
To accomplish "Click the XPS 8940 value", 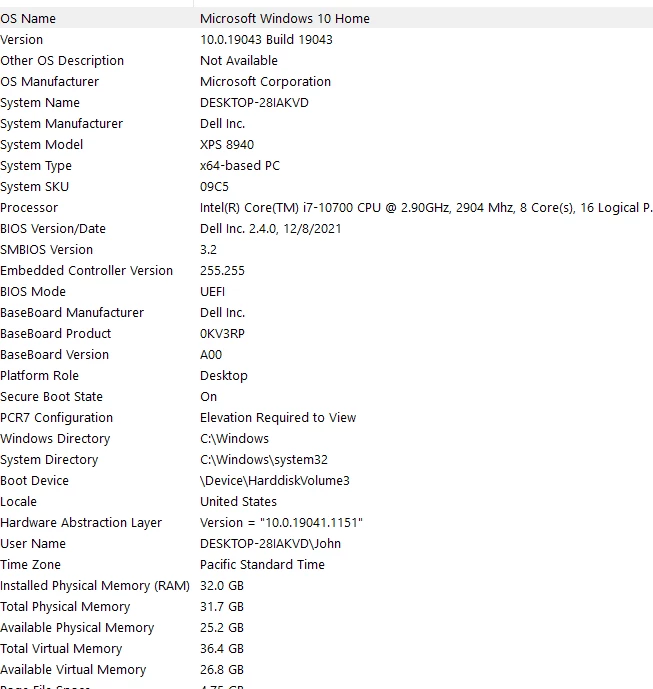I will coord(227,145).
